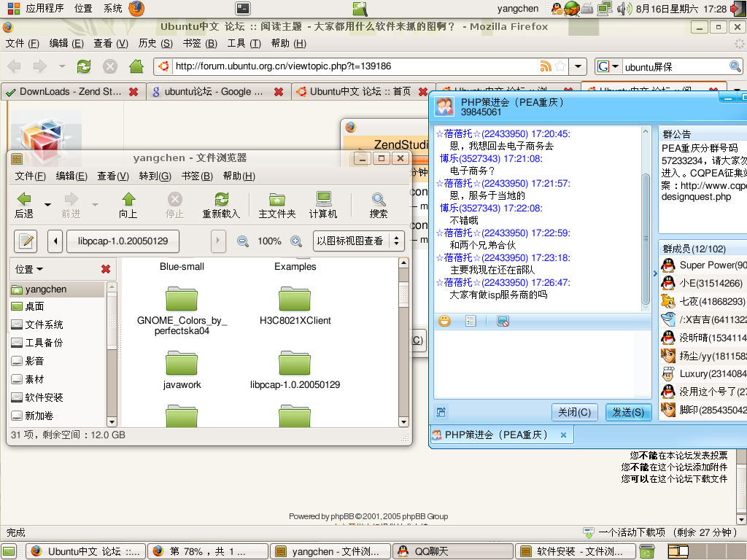The image size is (747, 560).
Task: Select File System (文件系统) in sidebar
Action: (57, 324)
